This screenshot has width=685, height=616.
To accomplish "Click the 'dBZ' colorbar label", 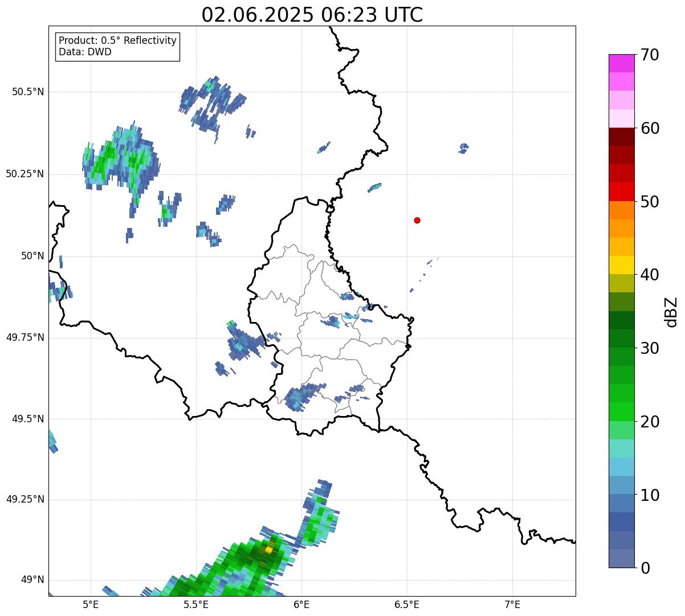I will point(671,312).
